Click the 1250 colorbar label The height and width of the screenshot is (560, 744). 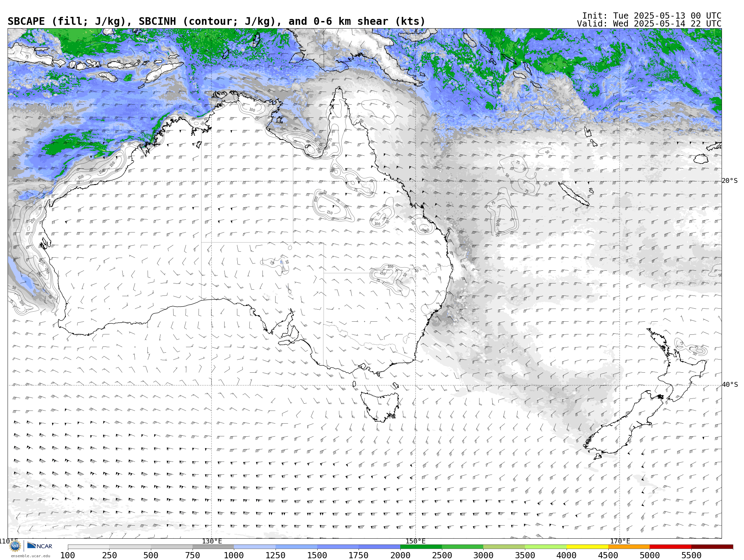point(276,555)
